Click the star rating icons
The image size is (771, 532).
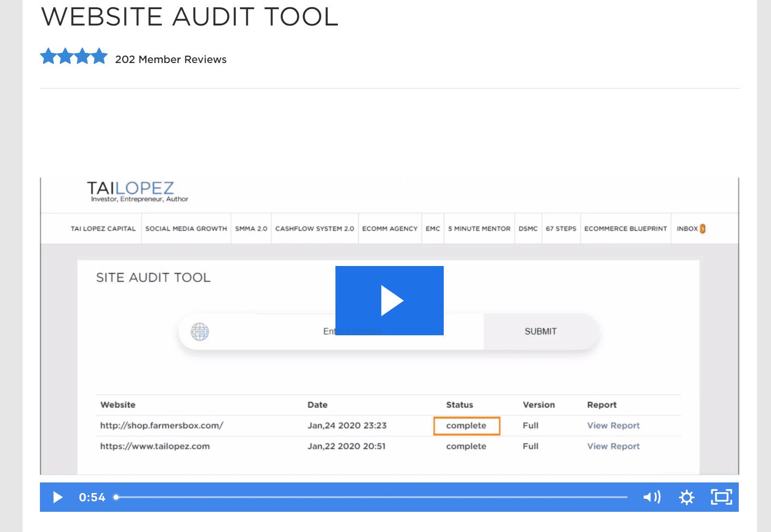point(74,56)
